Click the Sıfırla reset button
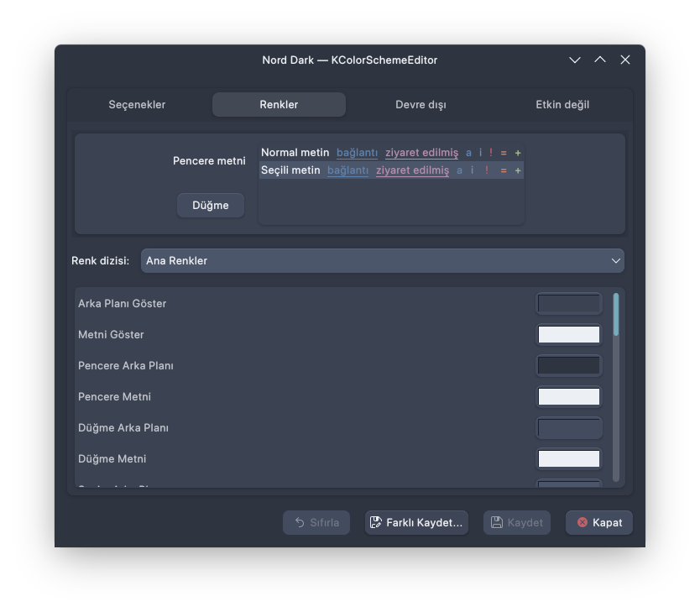Image resolution: width=700 pixels, height=612 pixels. click(316, 523)
